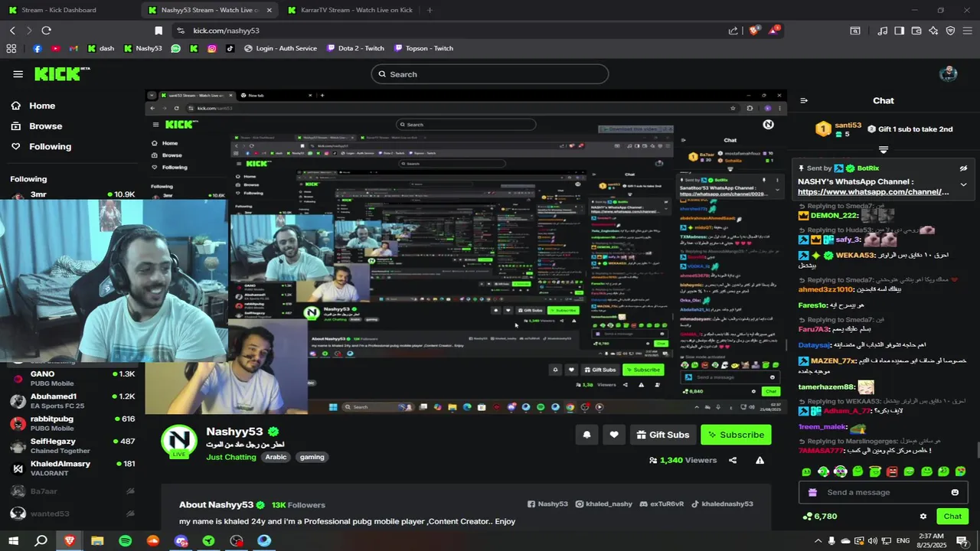The height and width of the screenshot is (551, 980).
Task: Open the emoji picker in message box
Action: 955,492
